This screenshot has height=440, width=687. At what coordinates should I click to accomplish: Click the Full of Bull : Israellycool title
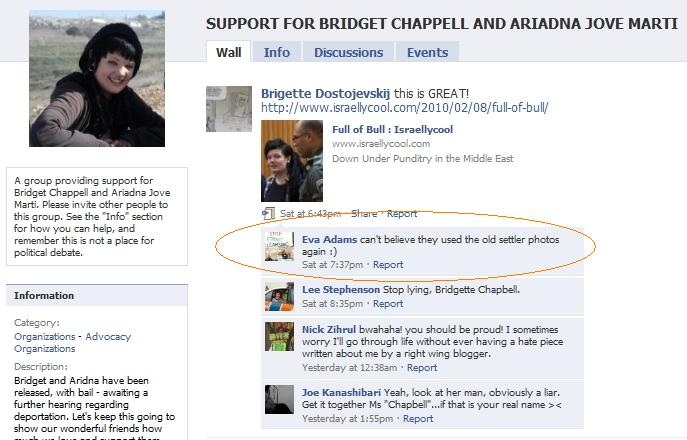pos(392,129)
